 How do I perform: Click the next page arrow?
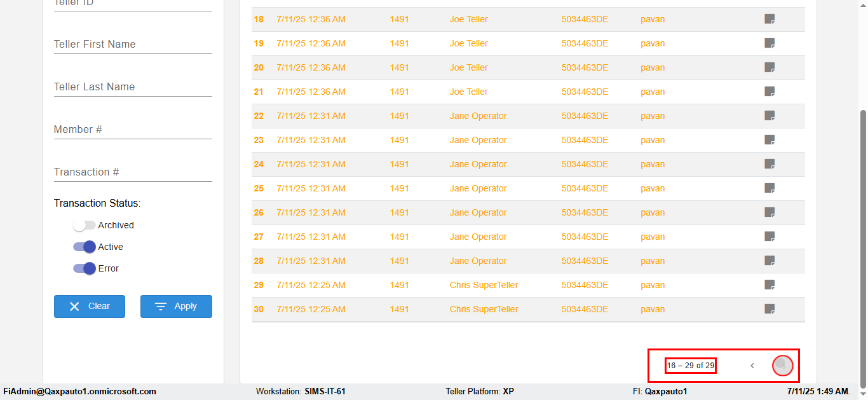tap(782, 366)
